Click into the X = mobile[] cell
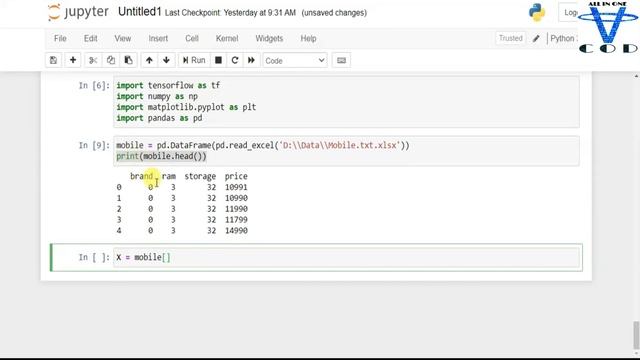Screen dimensions: 640x360 pyautogui.click(x=346, y=257)
